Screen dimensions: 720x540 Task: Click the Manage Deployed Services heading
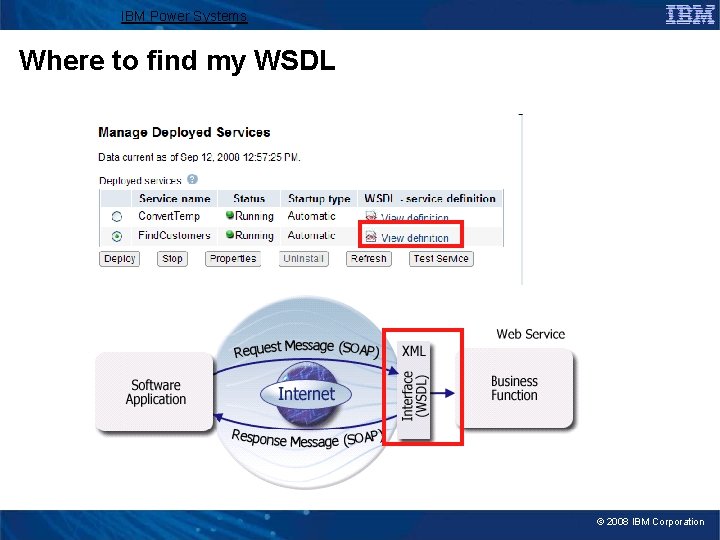[x=184, y=132]
